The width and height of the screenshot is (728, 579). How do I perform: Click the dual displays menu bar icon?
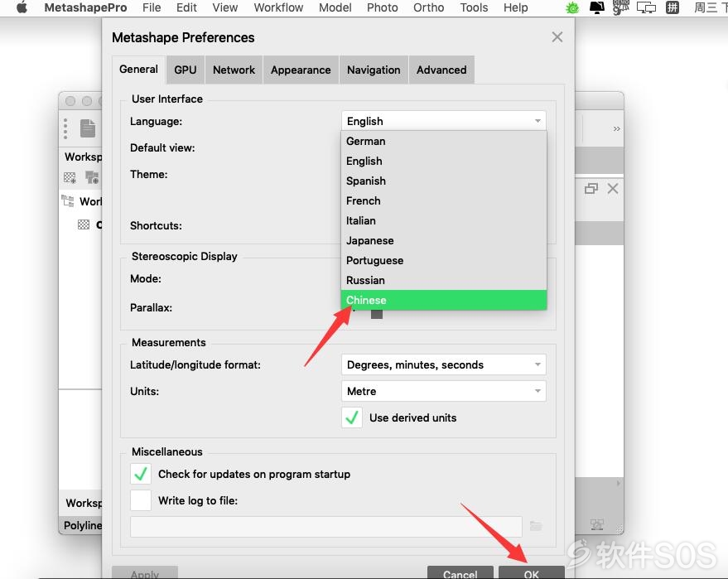click(x=646, y=7)
